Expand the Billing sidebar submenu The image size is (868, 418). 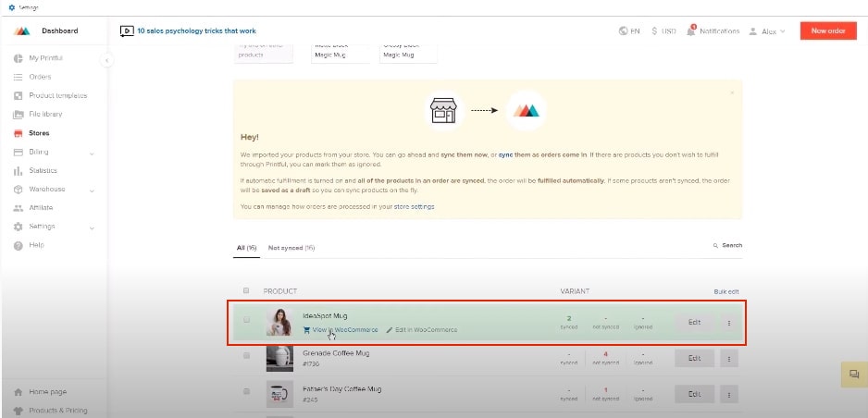click(x=92, y=153)
